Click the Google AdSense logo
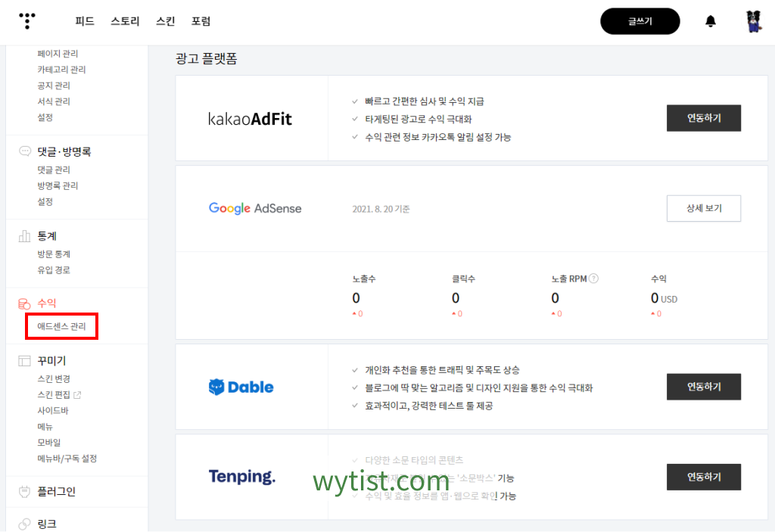Image resolution: width=775 pixels, height=532 pixels. [x=255, y=208]
